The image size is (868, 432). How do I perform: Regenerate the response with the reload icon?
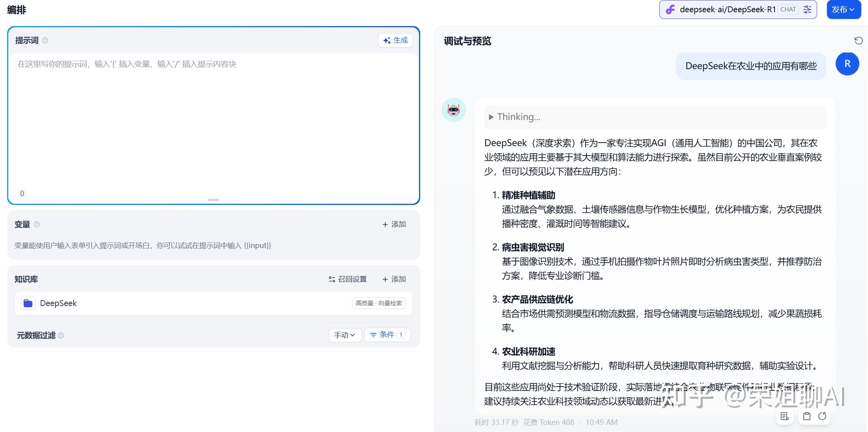[822, 416]
